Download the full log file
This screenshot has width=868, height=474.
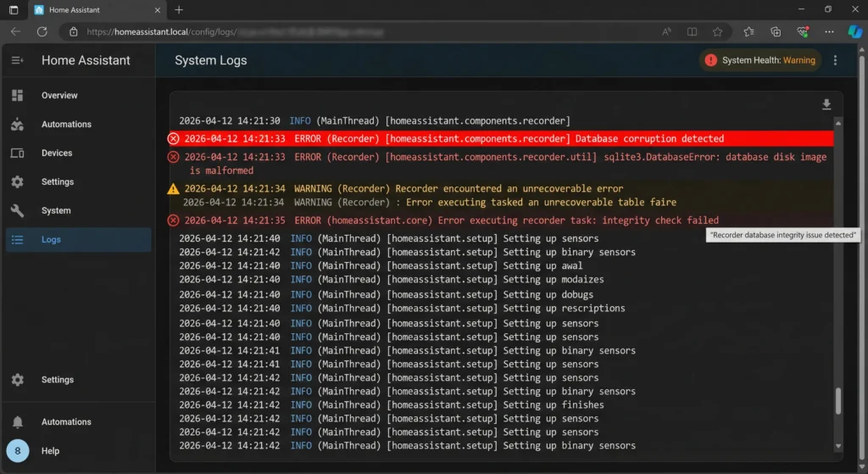[x=826, y=104]
